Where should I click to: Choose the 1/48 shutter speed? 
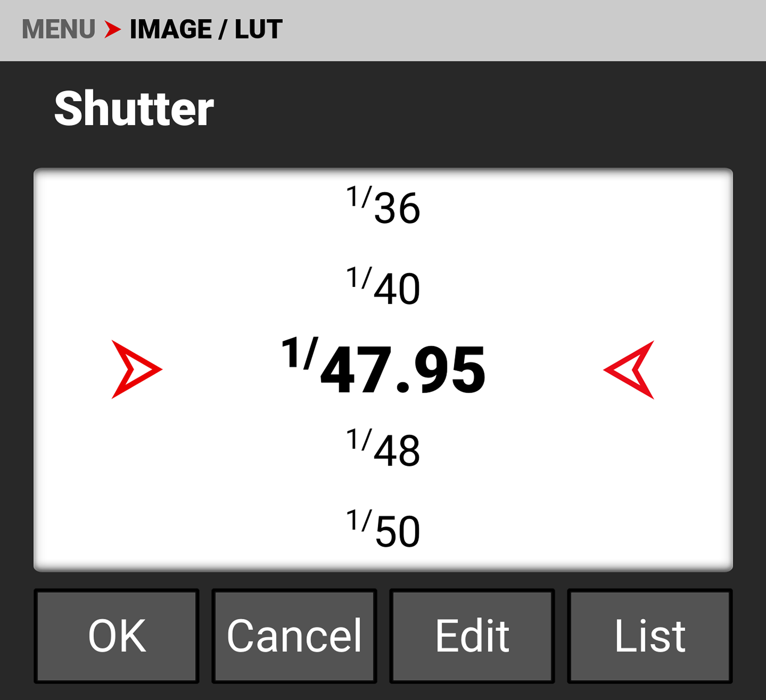click(384, 449)
